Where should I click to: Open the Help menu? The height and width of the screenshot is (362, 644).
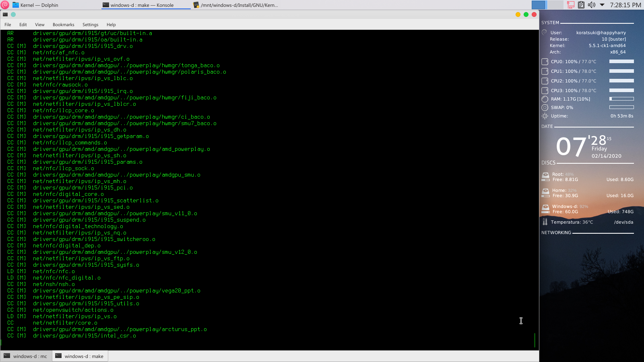pos(111,25)
